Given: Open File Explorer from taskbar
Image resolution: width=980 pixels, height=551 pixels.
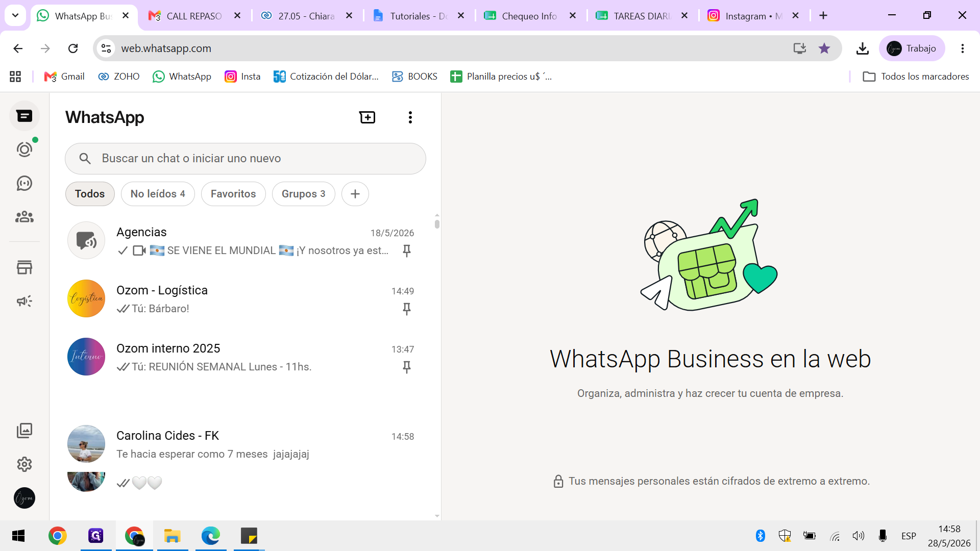Looking at the screenshot, I should click(x=172, y=536).
